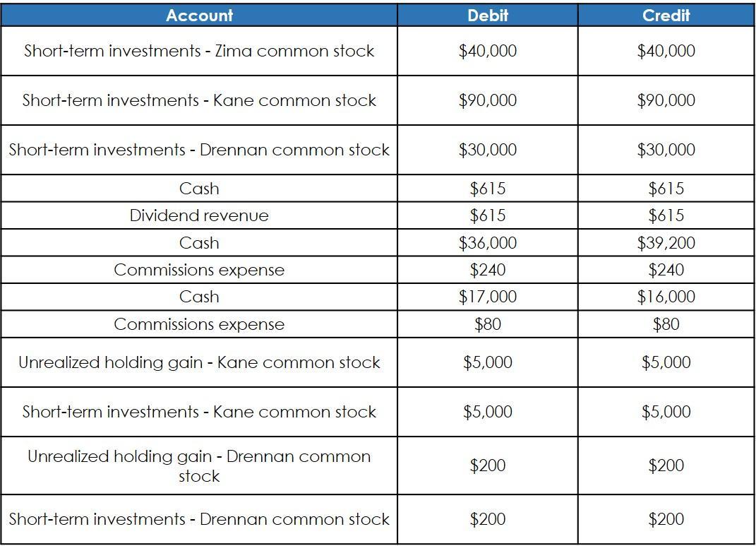
Task: Click Short-term investments Kane account in second row
Action: [199, 100]
